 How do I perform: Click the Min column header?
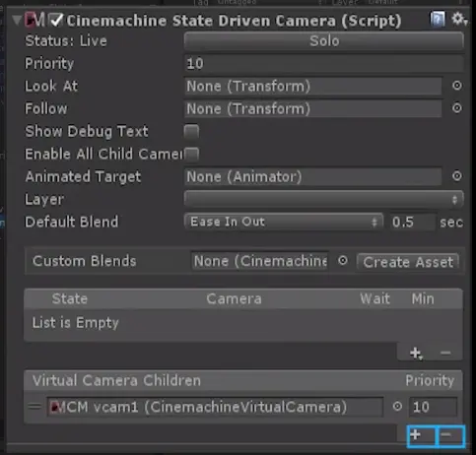(423, 299)
